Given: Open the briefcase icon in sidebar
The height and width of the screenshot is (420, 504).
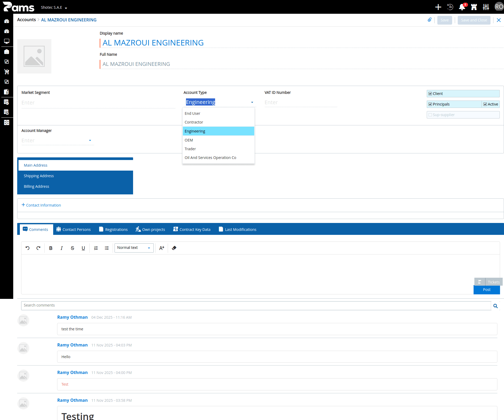Looking at the screenshot, I should [x=7, y=52].
